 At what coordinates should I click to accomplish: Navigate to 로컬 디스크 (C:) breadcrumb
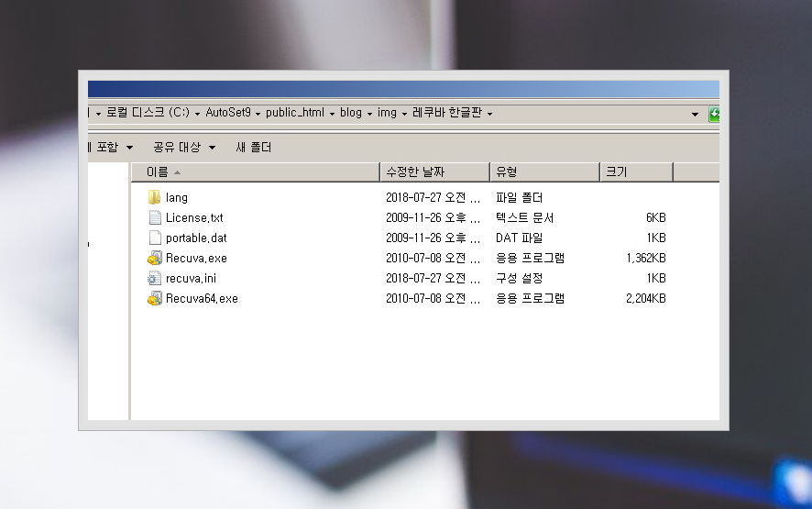click(x=148, y=113)
